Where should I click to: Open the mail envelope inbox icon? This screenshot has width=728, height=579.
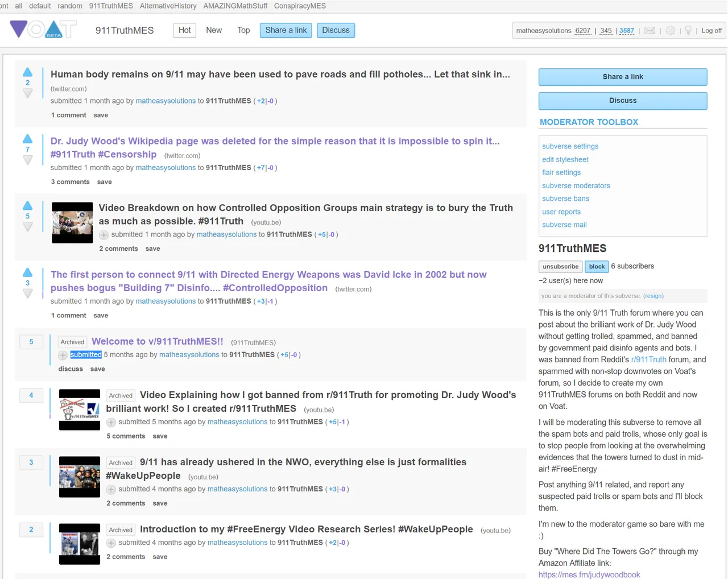point(650,31)
